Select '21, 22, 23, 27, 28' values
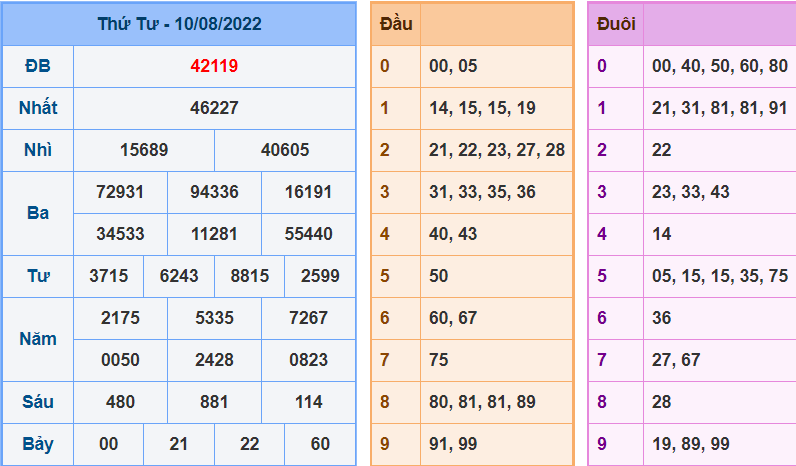Image resolution: width=796 pixels, height=466 pixels. click(x=497, y=150)
